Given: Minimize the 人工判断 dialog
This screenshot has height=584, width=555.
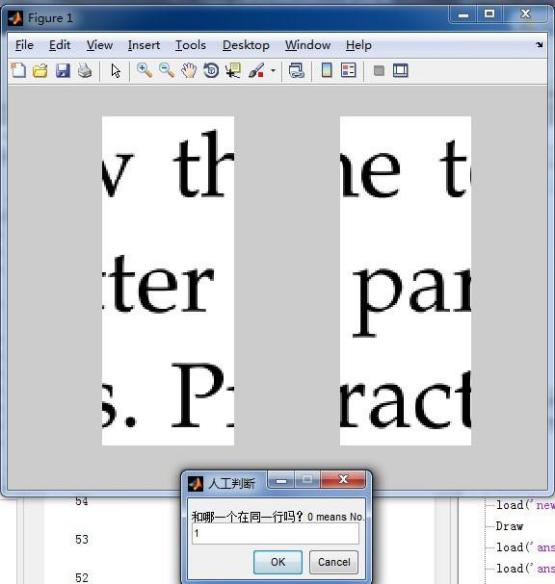Looking at the screenshot, I should pyautogui.click(x=281, y=480).
